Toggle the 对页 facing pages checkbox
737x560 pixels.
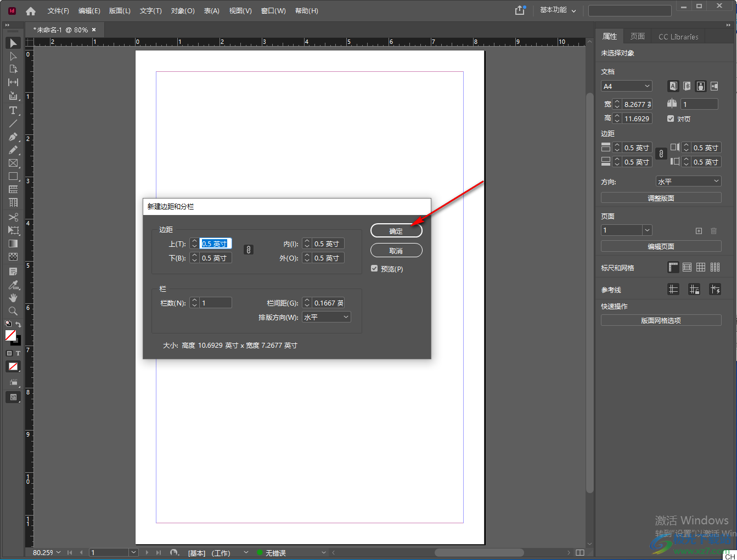point(671,118)
